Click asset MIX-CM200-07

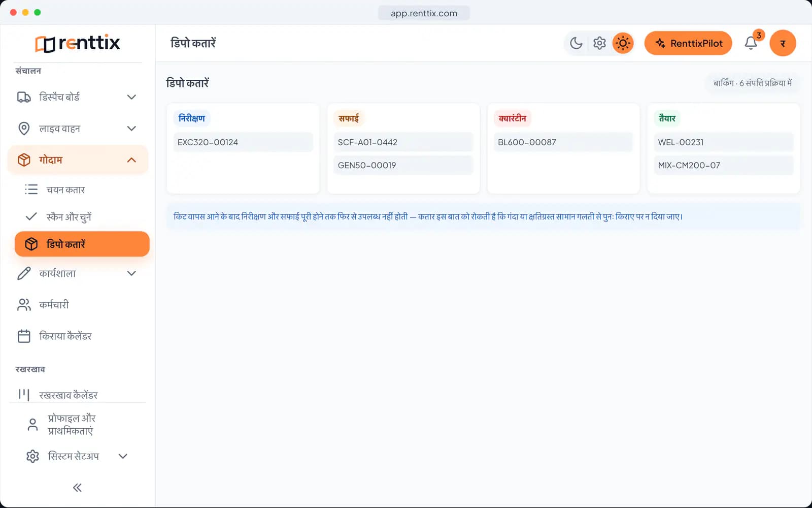tap(724, 165)
